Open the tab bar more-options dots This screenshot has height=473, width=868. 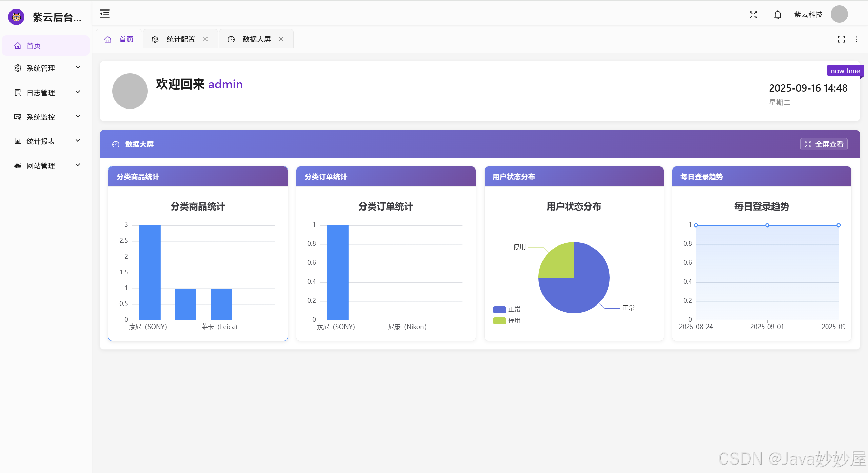pyautogui.click(x=856, y=39)
